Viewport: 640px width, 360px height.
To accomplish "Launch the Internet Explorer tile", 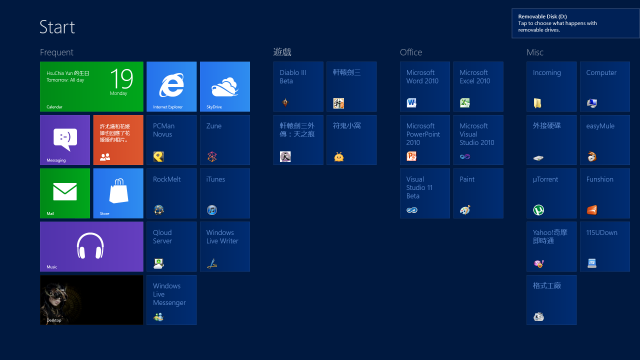I will (x=171, y=87).
